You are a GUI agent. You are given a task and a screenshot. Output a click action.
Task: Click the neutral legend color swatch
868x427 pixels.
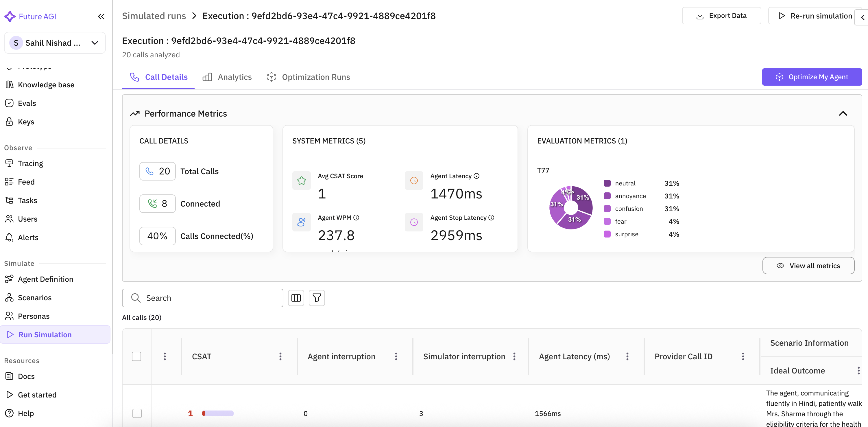point(607,183)
